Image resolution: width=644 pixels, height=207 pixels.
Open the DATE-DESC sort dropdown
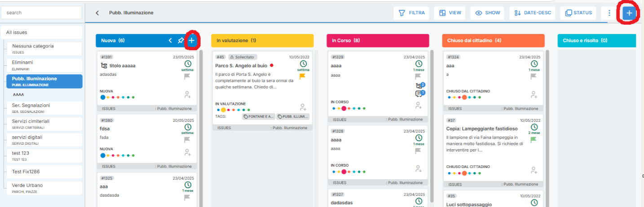click(x=532, y=13)
